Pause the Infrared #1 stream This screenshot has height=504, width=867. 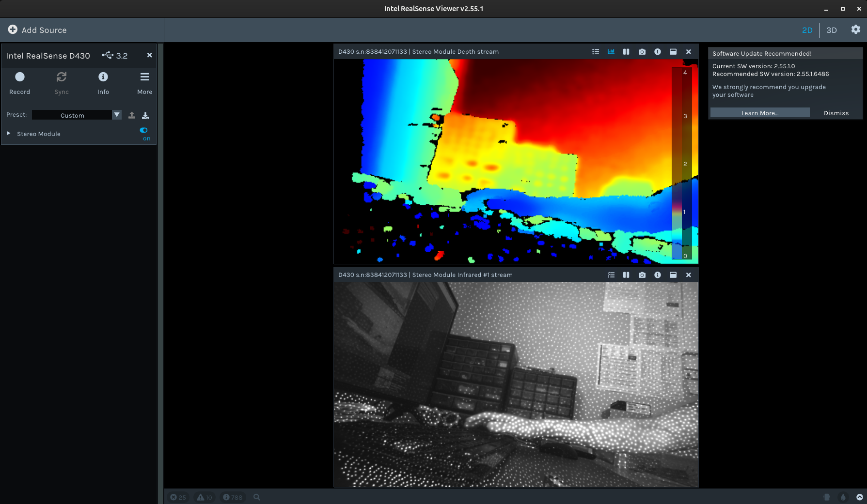click(626, 275)
